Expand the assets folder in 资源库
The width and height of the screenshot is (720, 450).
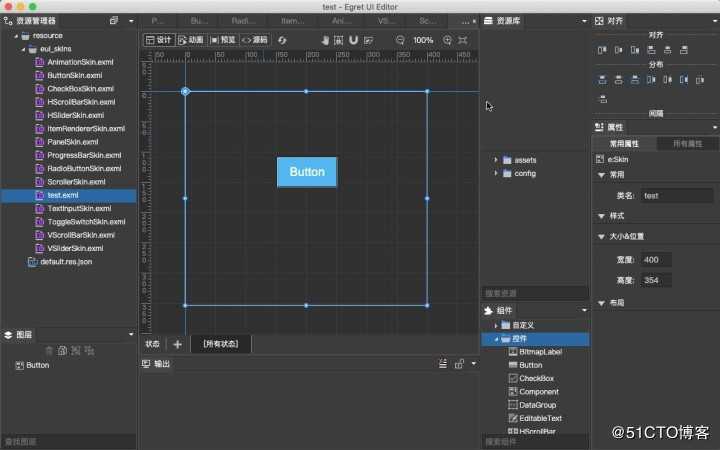pos(495,160)
